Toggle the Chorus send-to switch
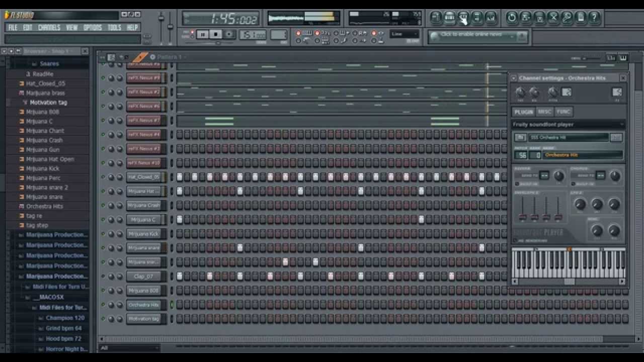The image size is (644, 362). pyautogui.click(x=600, y=175)
